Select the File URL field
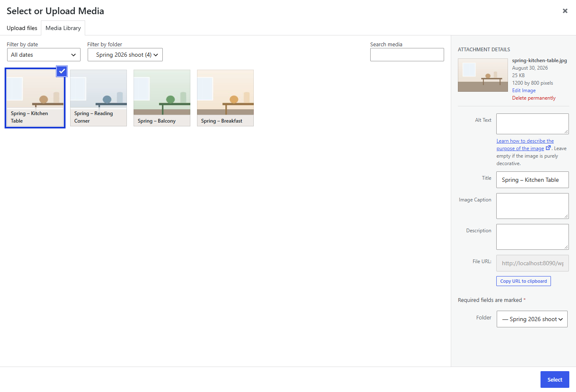 [x=533, y=263]
